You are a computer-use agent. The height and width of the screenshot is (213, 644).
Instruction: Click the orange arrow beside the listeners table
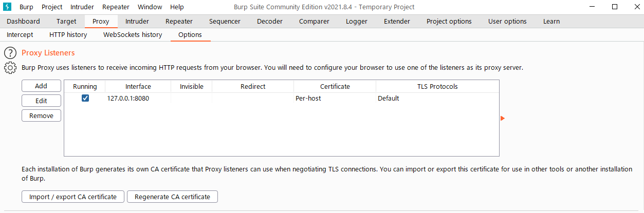[503, 119]
